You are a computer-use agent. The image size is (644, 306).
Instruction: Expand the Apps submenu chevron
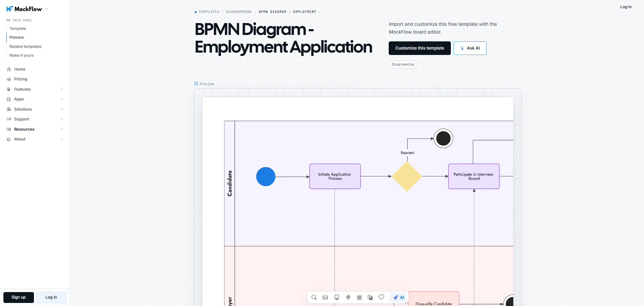point(62,99)
